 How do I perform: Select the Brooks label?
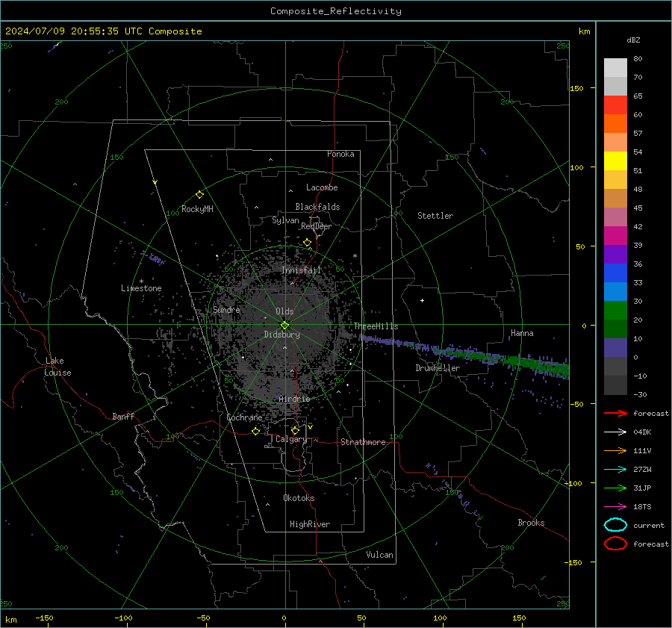coord(531,523)
